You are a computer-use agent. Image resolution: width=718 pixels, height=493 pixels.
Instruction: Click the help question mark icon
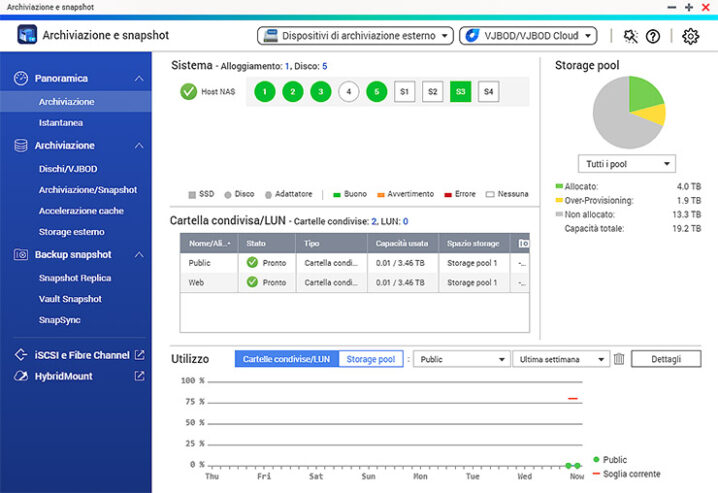pyautogui.click(x=653, y=36)
